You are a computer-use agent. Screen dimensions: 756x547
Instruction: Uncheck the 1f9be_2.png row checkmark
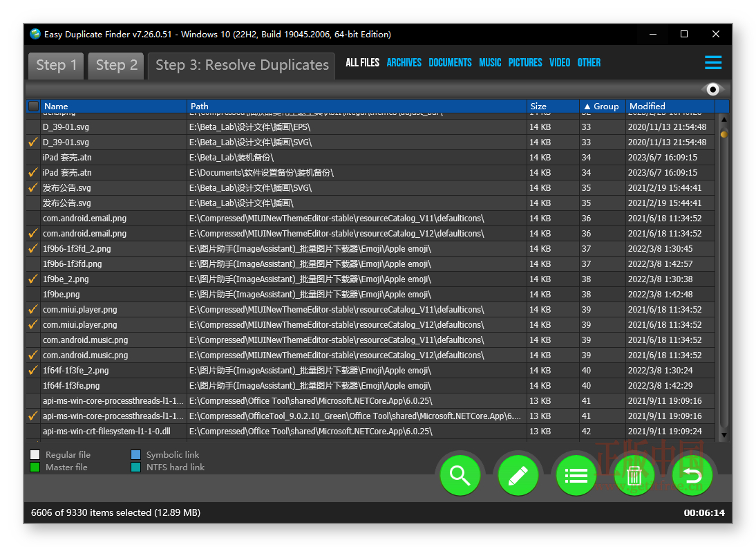coord(32,279)
